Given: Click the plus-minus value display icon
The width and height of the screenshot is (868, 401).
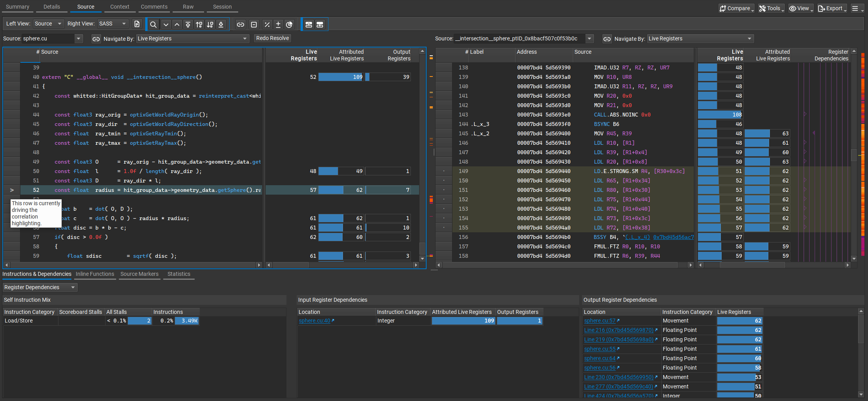Looking at the screenshot, I should [278, 24].
